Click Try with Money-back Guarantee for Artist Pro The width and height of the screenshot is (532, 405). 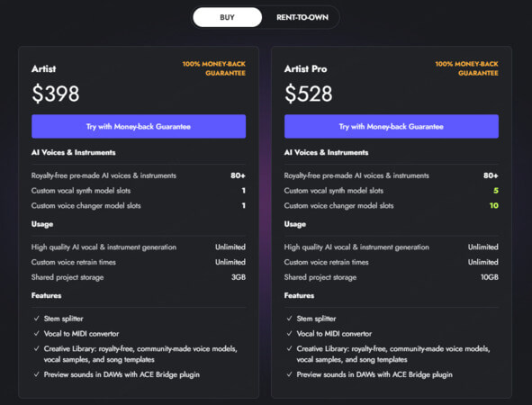(392, 127)
